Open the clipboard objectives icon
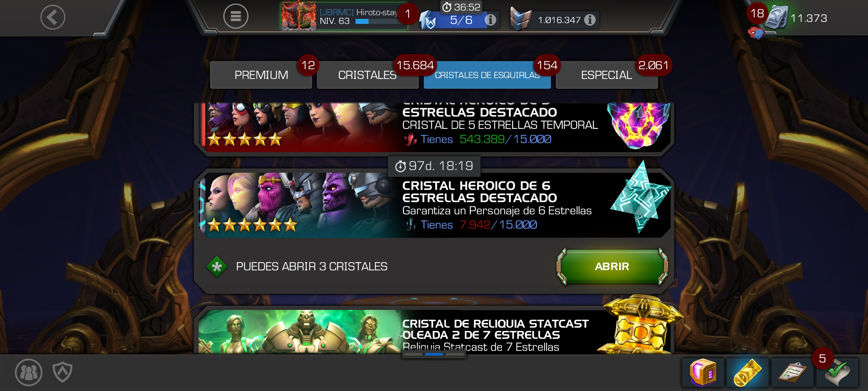This screenshot has height=391, width=868. coord(792,373)
